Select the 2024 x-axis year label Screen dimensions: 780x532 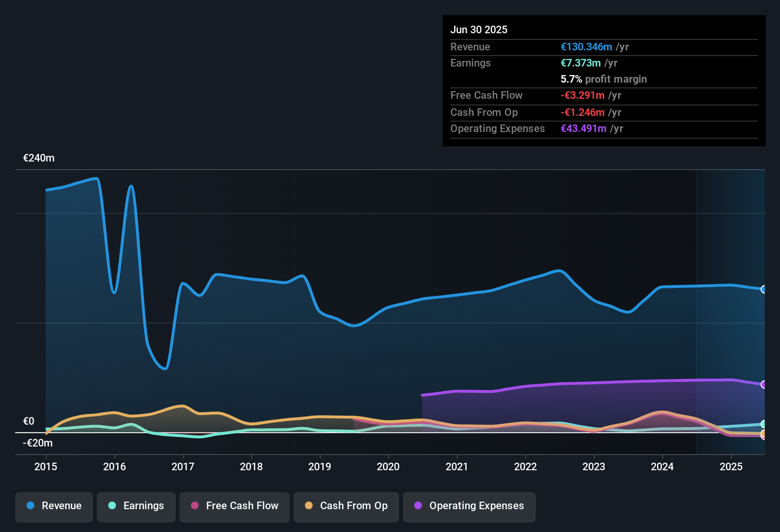(662, 466)
